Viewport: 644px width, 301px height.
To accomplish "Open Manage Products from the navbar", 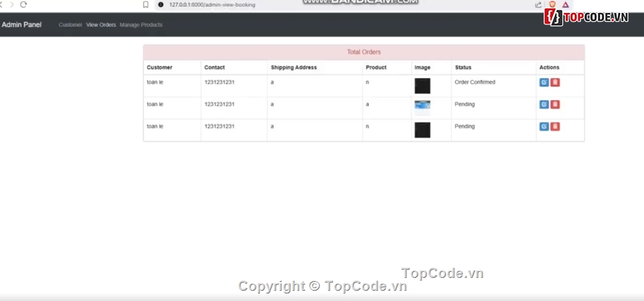I will [x=141, y=25].
